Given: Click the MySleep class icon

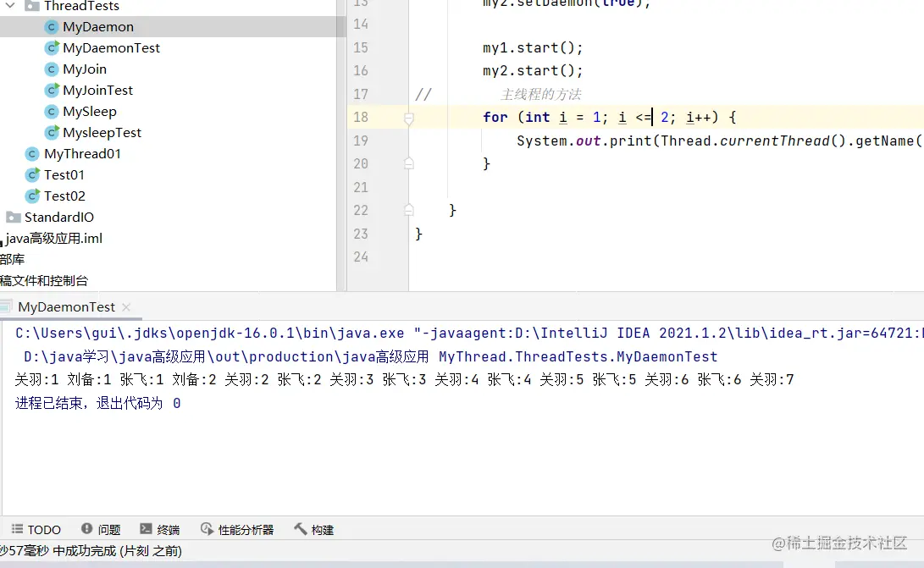Looking at the screenshot, I should pyautogui.click(x=52, y=112).
